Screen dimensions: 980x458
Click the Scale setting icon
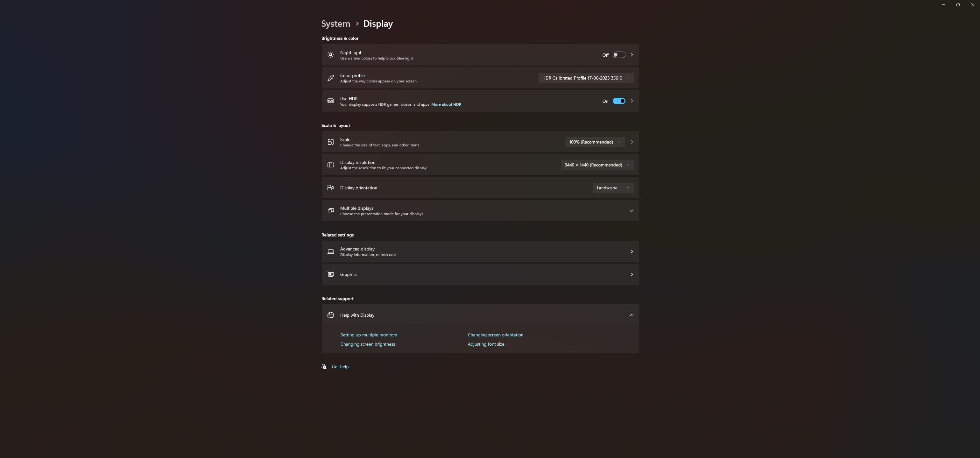331,142
